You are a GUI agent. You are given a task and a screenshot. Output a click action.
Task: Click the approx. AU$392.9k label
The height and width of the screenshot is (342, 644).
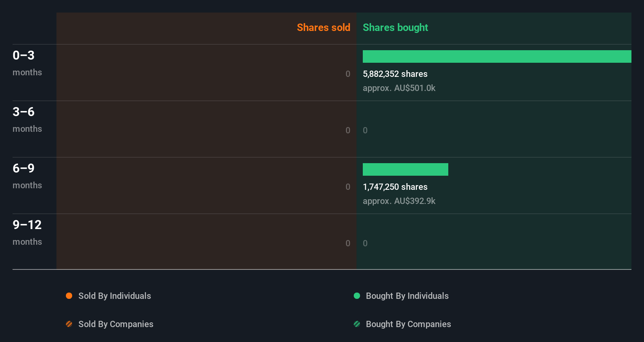click(399, 201)
